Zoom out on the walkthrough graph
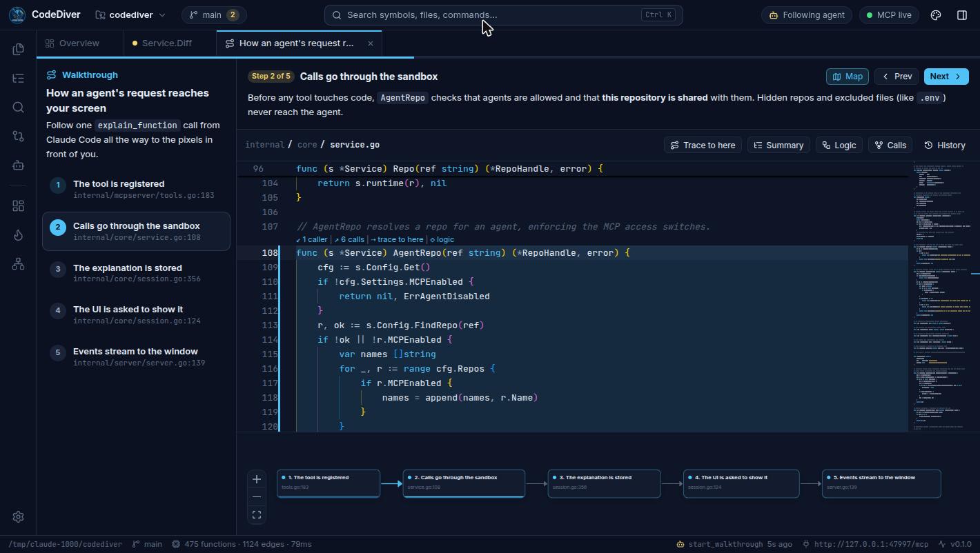 coord(257,496)
